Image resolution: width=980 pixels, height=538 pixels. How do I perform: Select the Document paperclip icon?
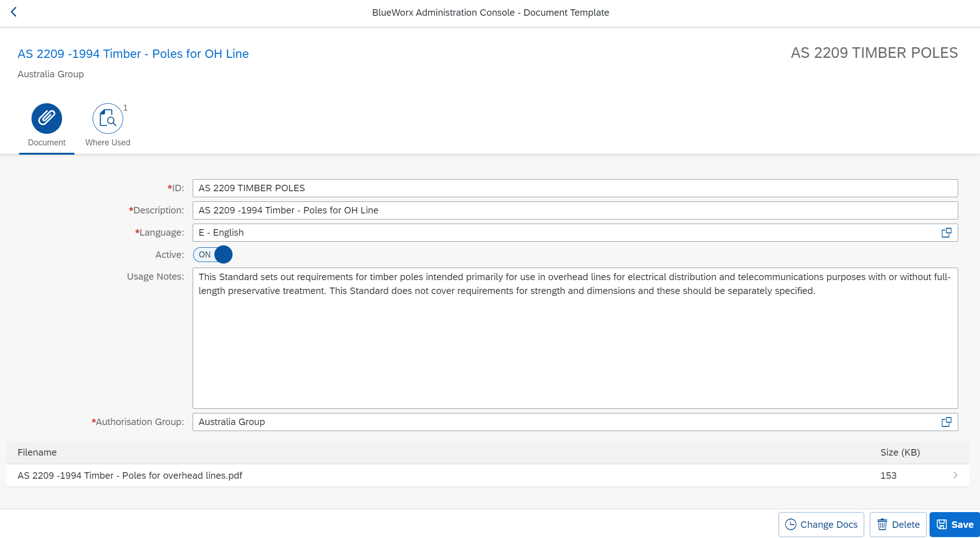pos(47,119)
